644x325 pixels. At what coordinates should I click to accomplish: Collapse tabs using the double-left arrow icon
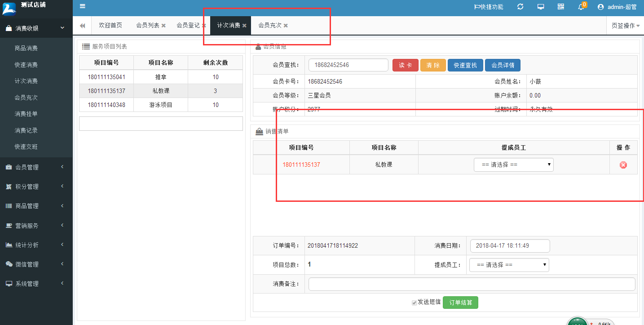tap(82, 25)
